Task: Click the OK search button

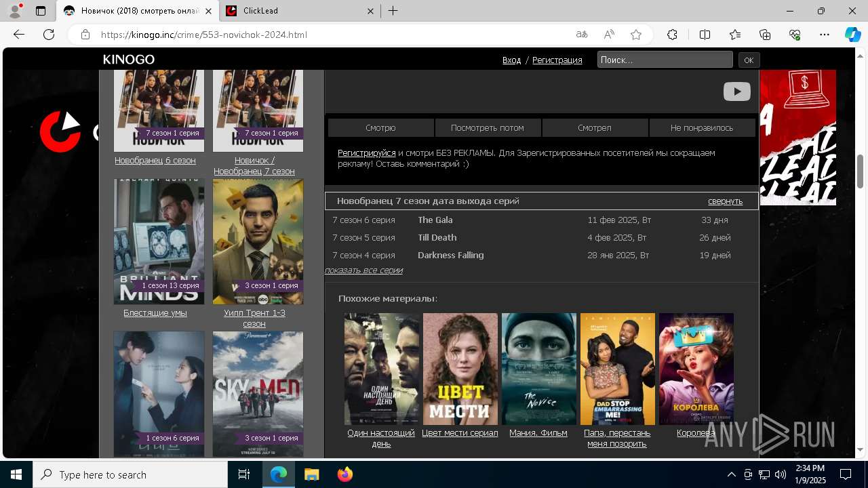Action: [749, 60]
